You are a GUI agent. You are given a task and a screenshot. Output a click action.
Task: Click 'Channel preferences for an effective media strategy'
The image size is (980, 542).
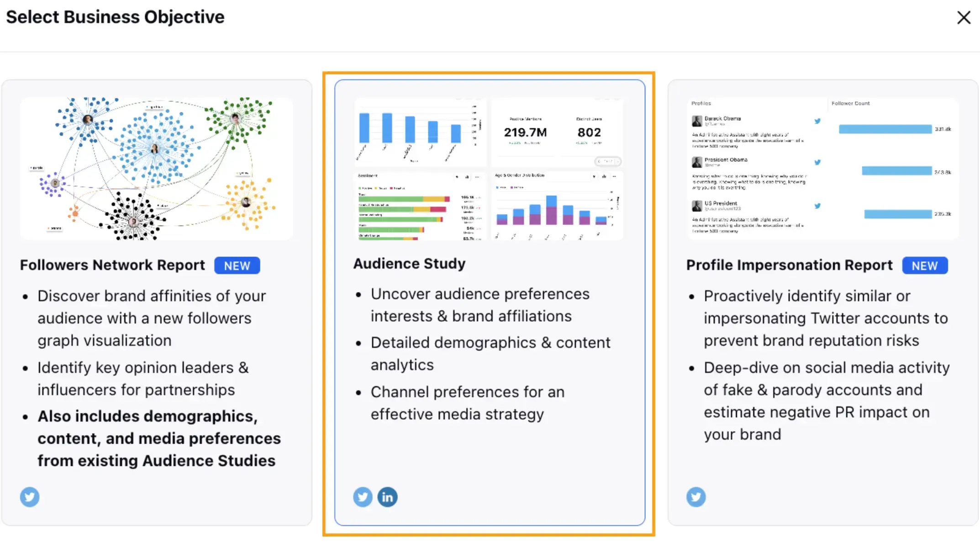[x=468, y=403]
